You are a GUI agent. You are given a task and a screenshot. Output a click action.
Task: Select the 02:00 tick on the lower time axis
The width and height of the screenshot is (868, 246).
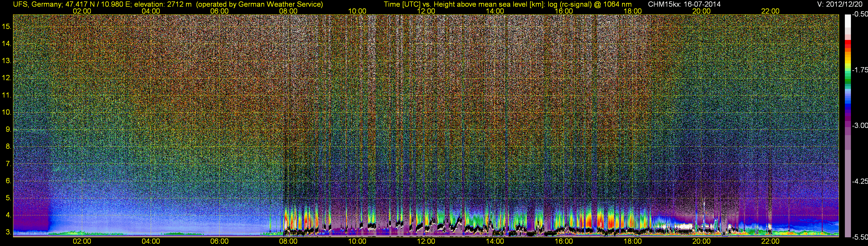click(x=82, y=241)
